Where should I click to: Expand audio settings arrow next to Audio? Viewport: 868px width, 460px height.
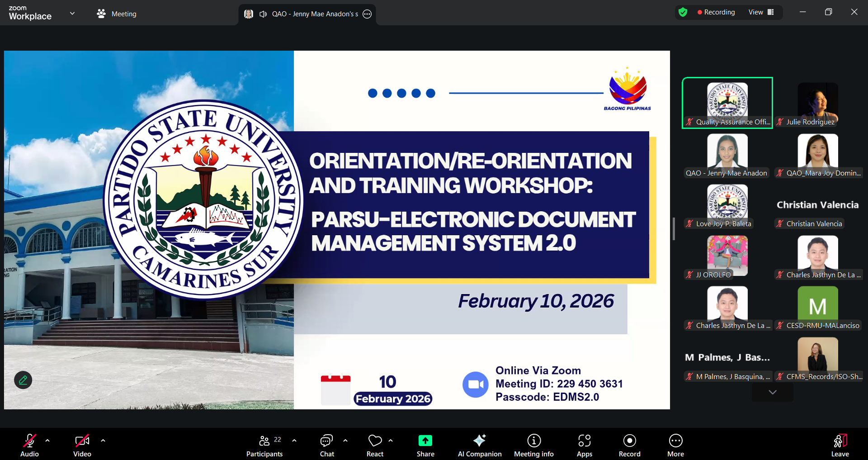[x=47, y=440]
